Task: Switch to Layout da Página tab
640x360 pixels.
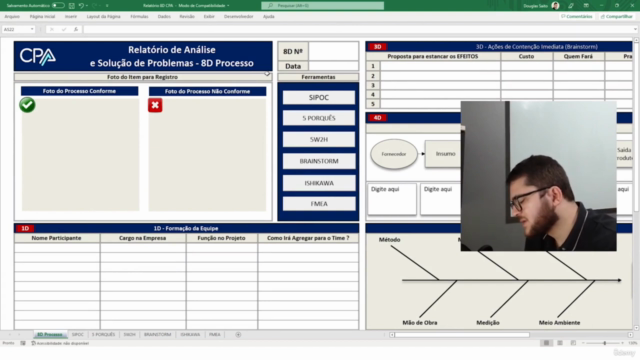Action: click(103, 17)
